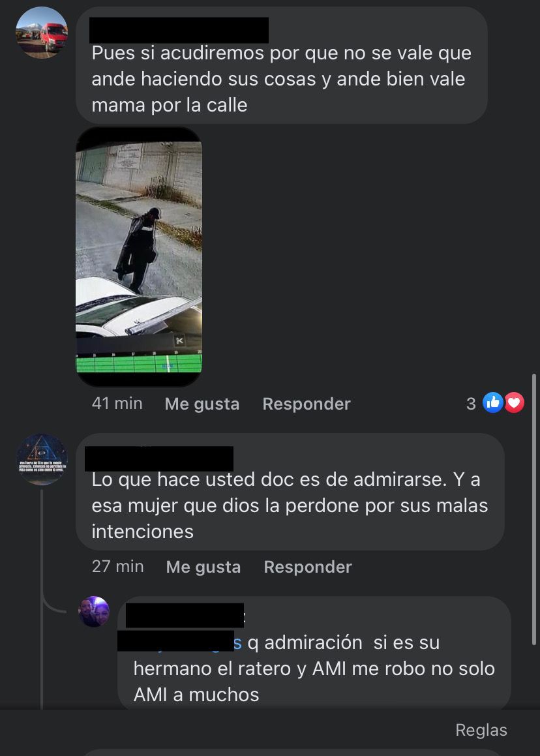Reply to the comment posted 41 min ago
The image size is (540, 756).
(x=307, y=404)
